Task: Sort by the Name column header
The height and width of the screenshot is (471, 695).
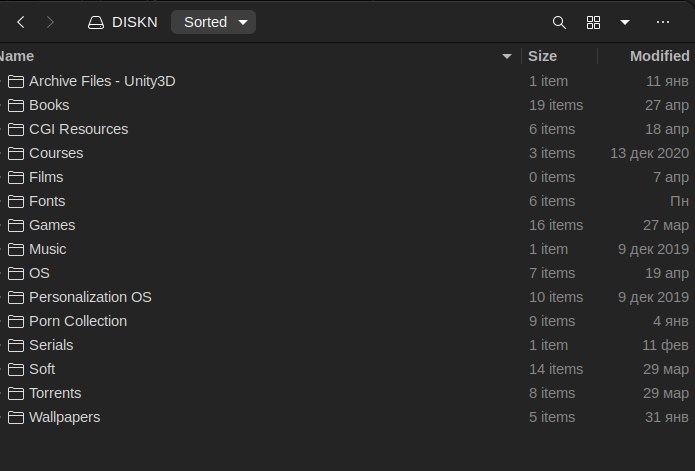Action: point(17,56)
